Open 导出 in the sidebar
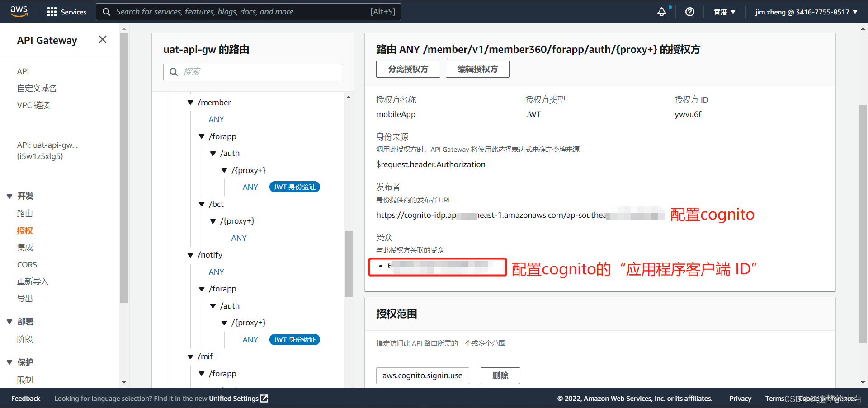 [x=25, y=299]
